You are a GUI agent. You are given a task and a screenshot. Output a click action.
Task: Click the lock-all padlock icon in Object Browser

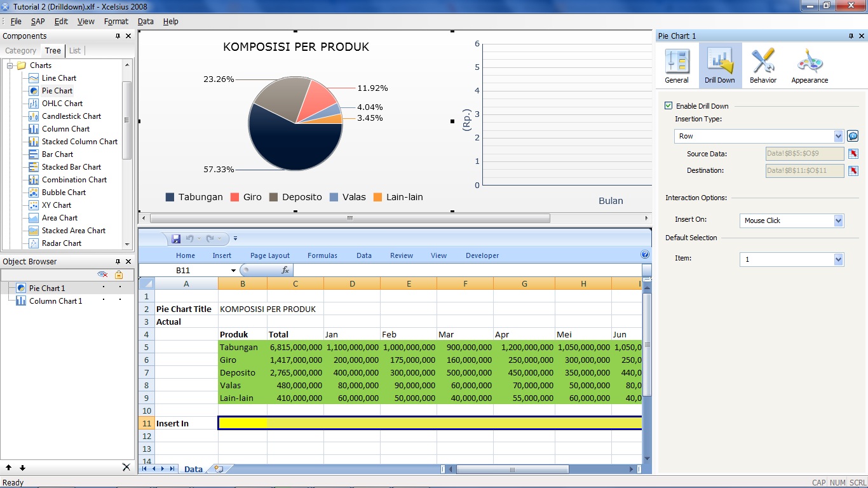pyautogui.click(x=119, y=274)
